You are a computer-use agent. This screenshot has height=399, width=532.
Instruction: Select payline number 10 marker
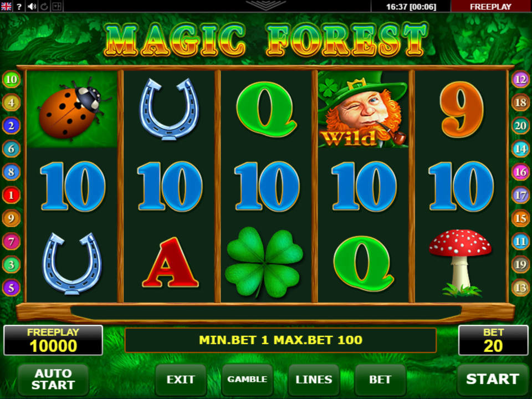pyautogui.click(x=11, y=79)
